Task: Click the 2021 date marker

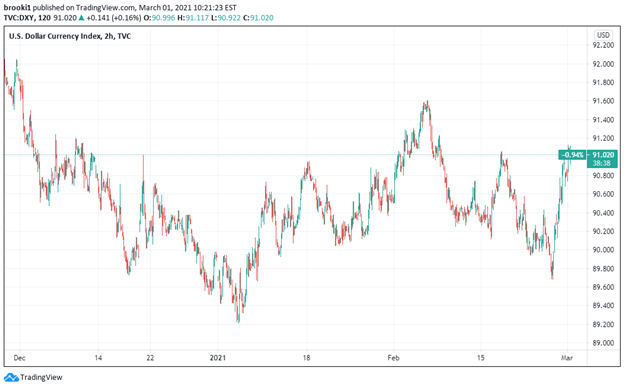Action: tap(218, 358)
